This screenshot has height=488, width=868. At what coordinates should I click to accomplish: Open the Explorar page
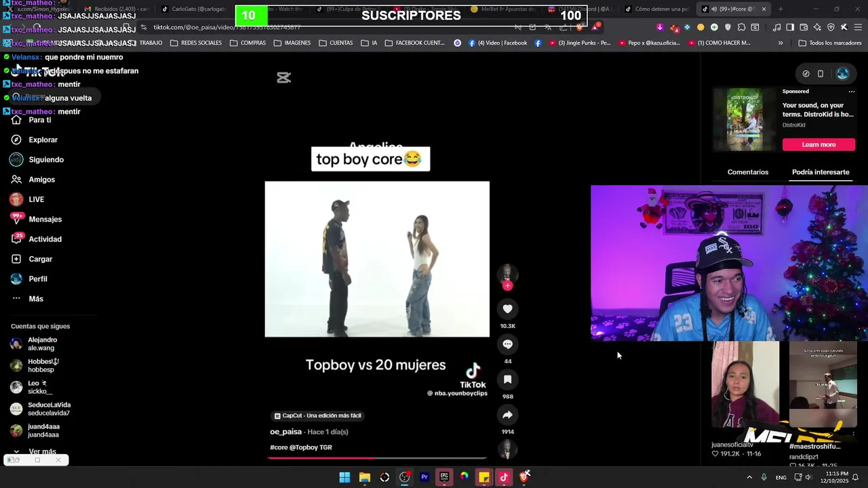click(35, 140)
